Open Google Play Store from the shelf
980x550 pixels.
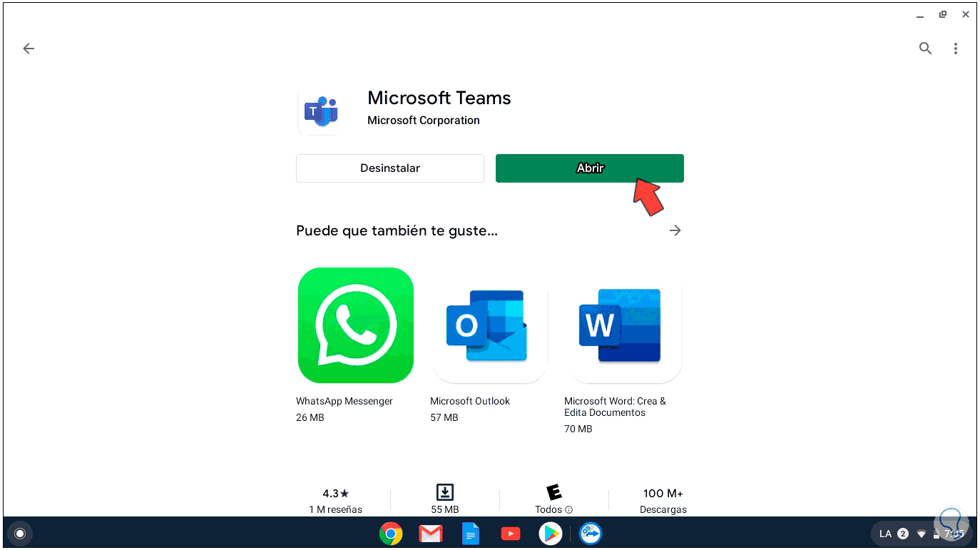tap(551, 534)
